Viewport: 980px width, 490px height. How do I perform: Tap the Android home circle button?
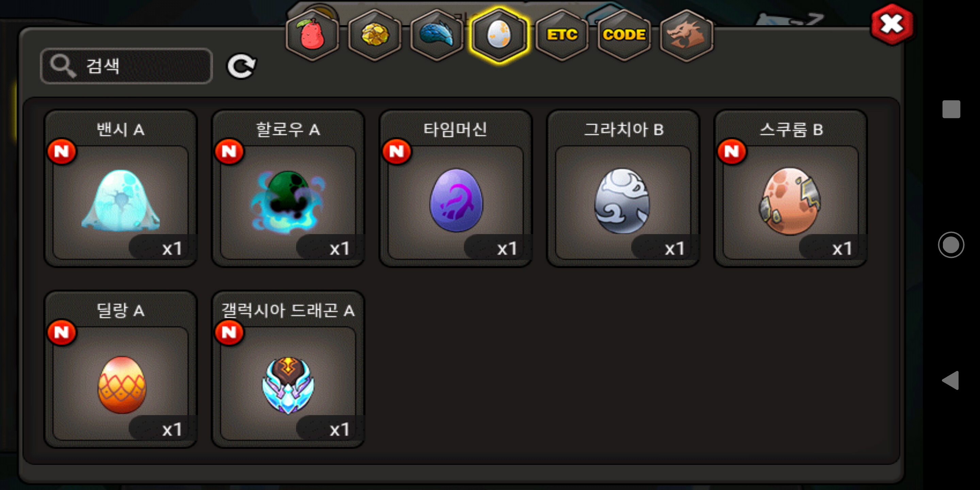951,245
